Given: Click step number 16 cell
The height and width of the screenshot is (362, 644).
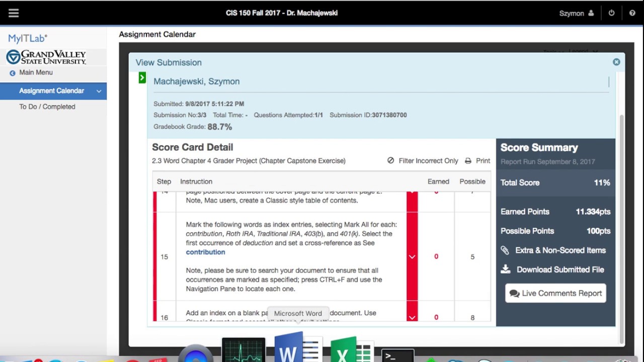Looking at the screenshot, I should (165, 317).
